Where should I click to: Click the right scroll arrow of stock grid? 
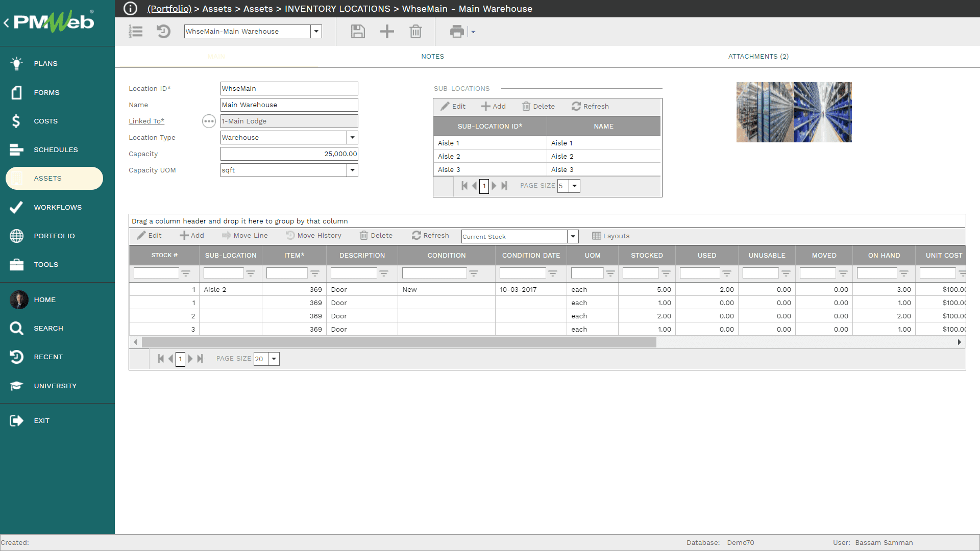click(960, 342)
